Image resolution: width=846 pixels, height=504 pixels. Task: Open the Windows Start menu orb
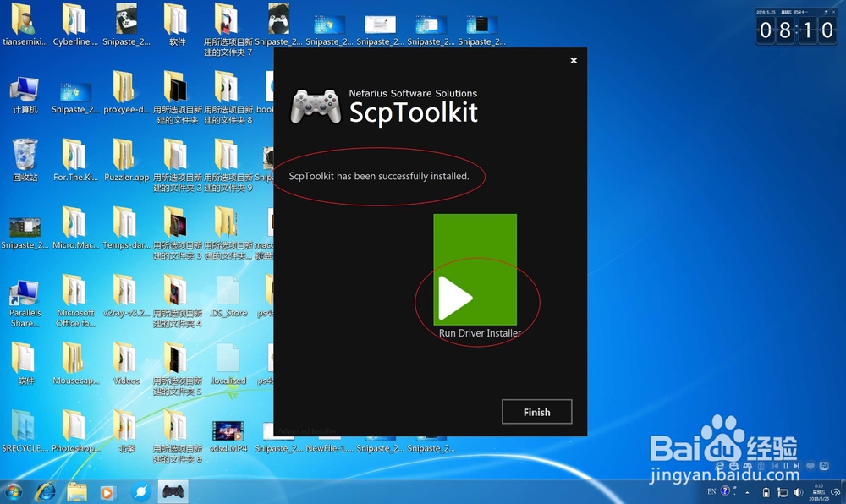tap(14, 491)
